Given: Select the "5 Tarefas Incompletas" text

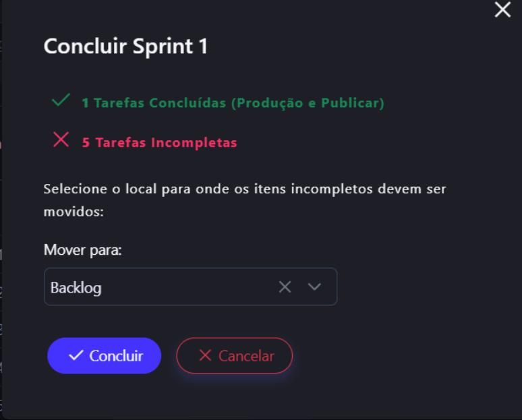Looking at the screenshot, I should pos(159,143).
